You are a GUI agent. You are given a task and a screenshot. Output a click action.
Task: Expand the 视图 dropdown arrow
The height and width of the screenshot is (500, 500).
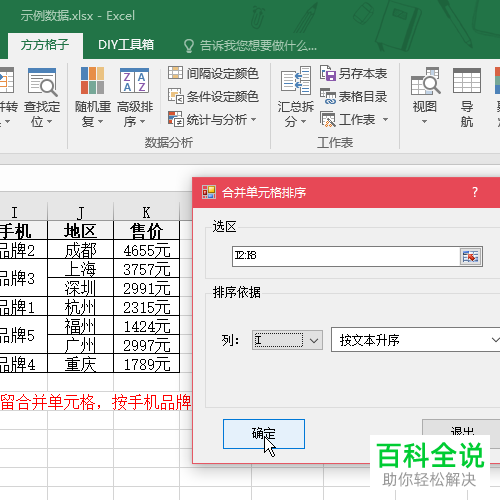click(424, 122)
